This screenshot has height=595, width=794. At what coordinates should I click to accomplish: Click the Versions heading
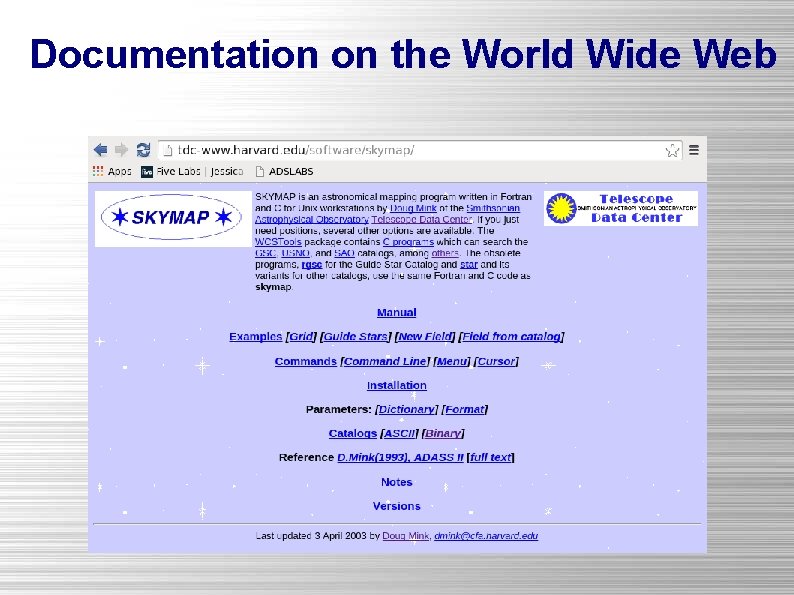(396, 506)
